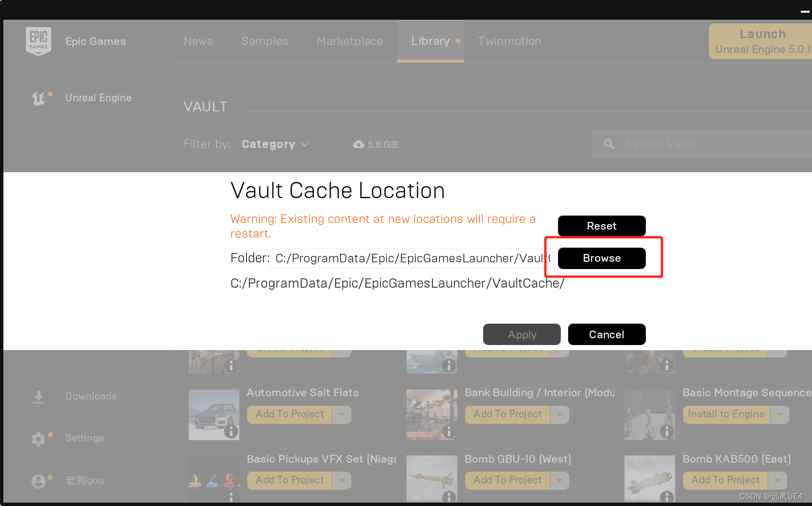Click the Browse button

[602, 258]
